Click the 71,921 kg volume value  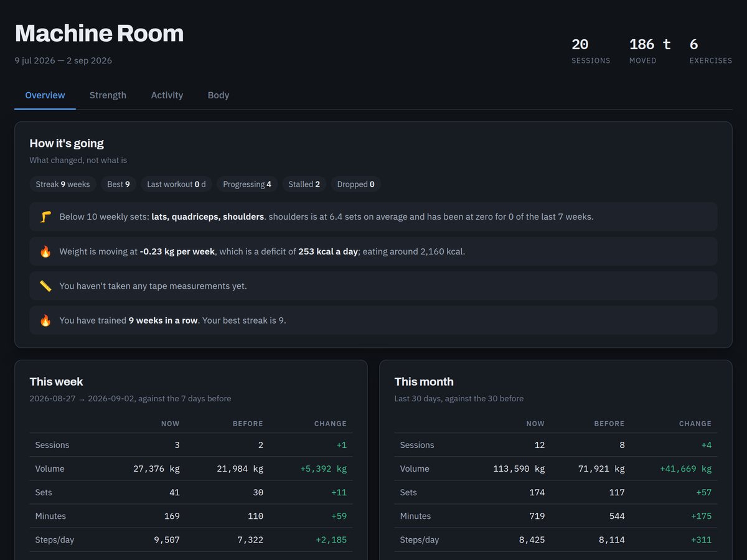[x=601, y=469]
